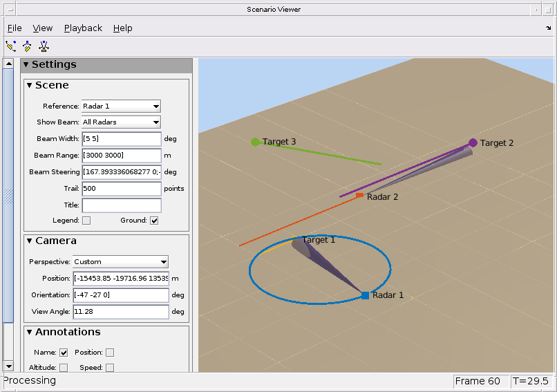Enable the Legend checkbox
Screen dimensions: 557x392
[x=86, y=221]
